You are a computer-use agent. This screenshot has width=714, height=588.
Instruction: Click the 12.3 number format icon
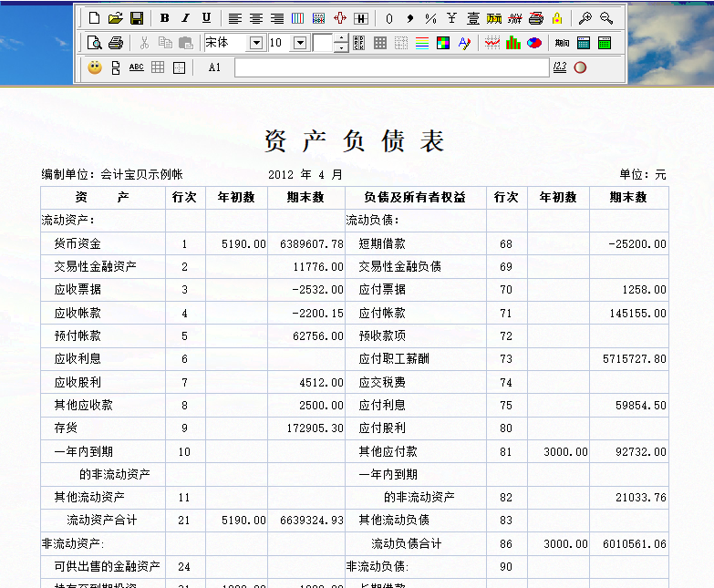[560, 67]
